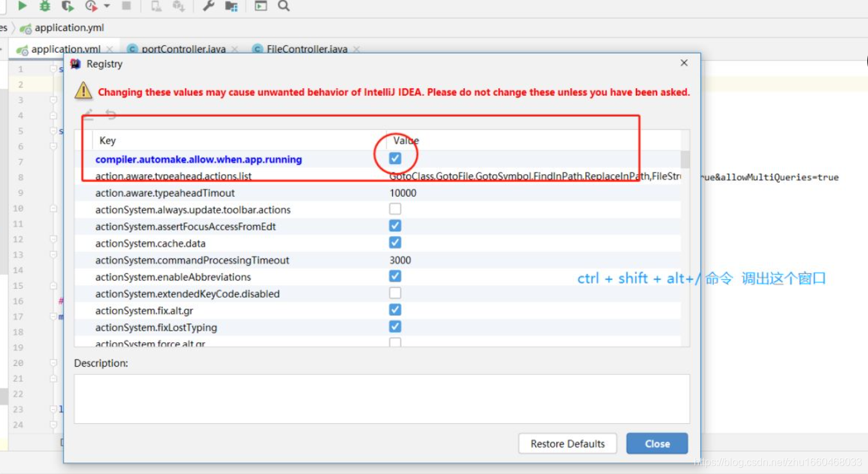Close the Registry dialog with X
The height and width of the screenshot is (474, 868).
pyautogui.click(x=684, y=63)
